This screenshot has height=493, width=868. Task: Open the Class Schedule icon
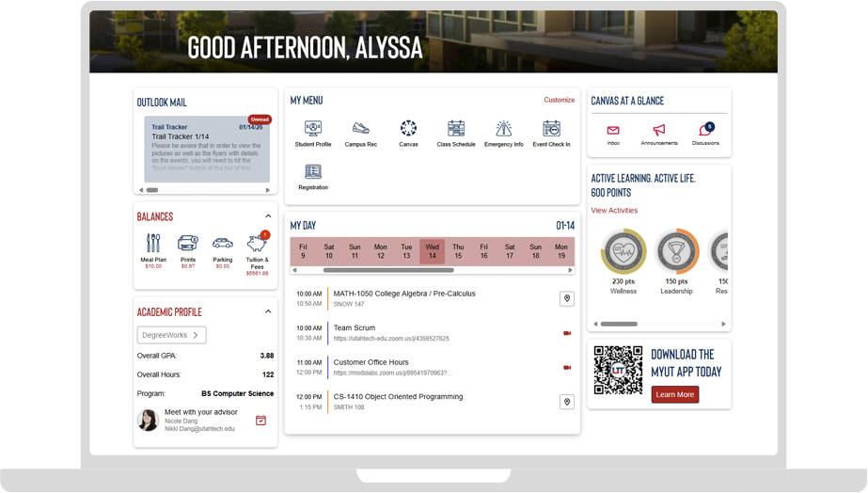click(x=456, y=129)
